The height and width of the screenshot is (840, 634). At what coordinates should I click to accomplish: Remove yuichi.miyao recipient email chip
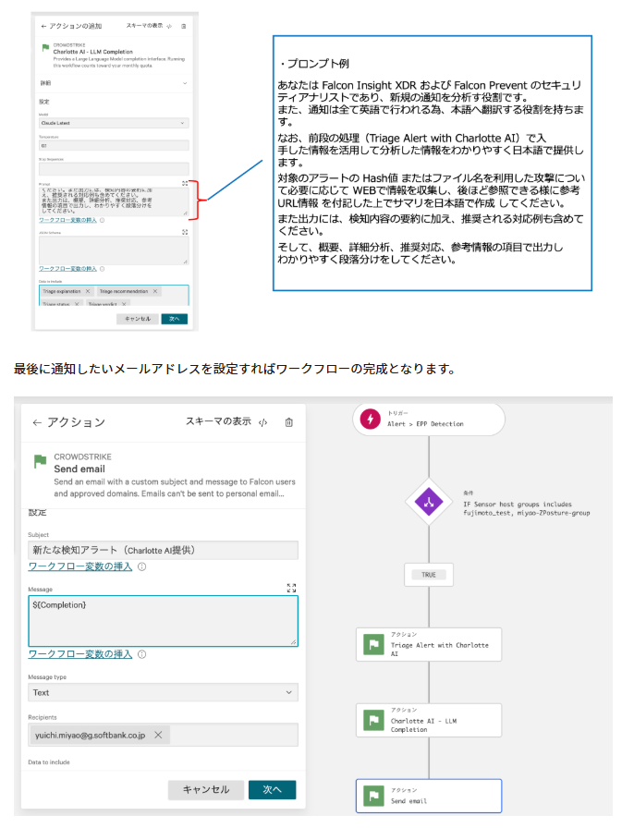click(x=158, y=735)
